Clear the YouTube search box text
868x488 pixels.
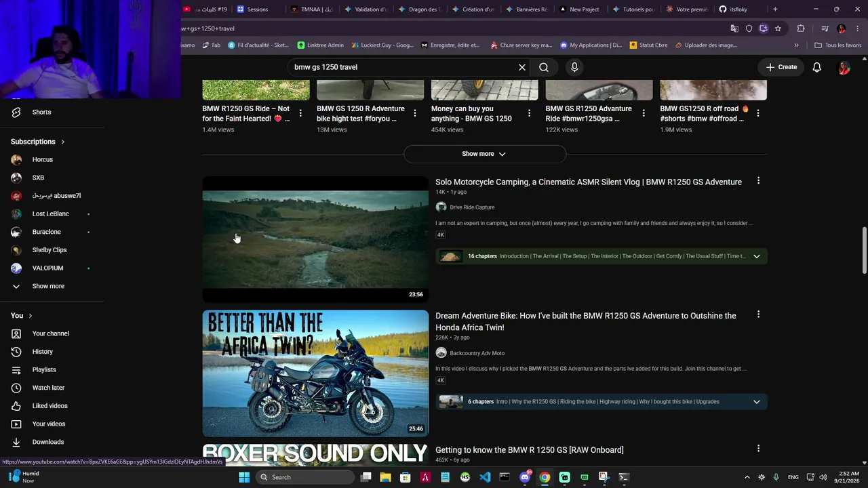tap(522, 67)
